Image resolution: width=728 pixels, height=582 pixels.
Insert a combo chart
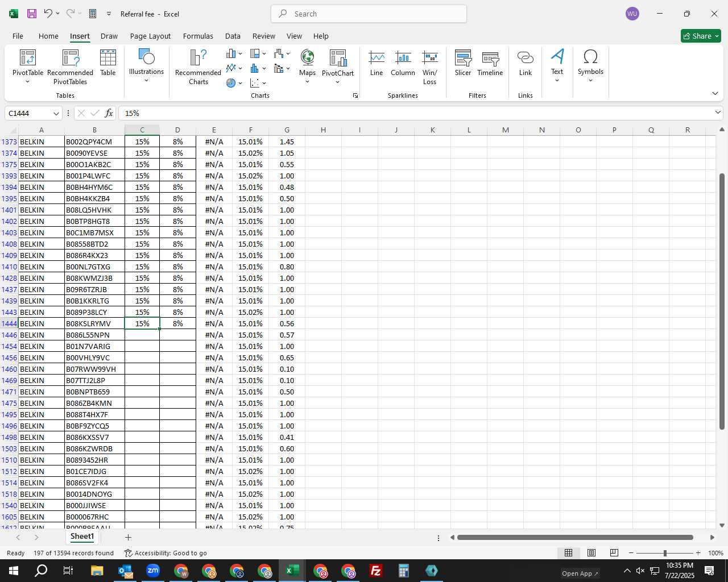tap(279, 68)
